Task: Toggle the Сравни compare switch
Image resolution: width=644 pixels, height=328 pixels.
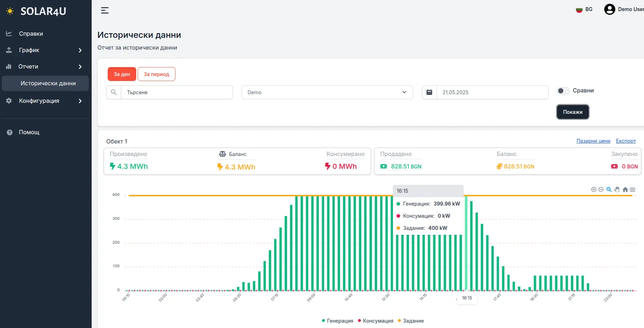Action: pos(563,91)
